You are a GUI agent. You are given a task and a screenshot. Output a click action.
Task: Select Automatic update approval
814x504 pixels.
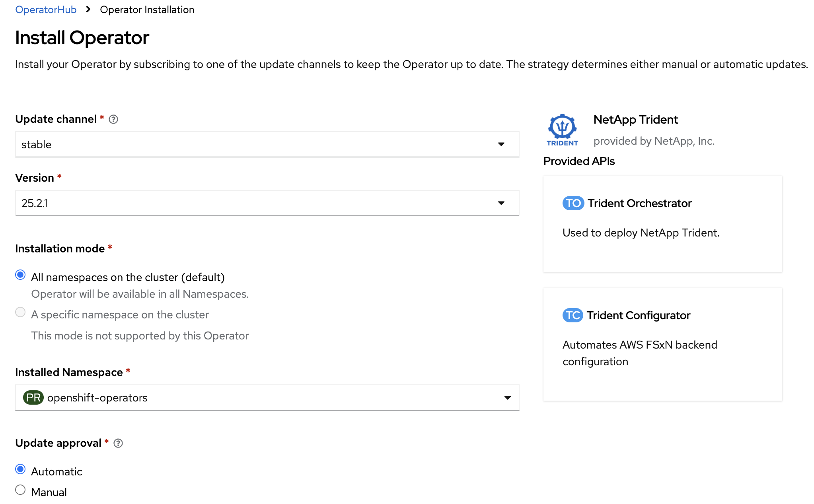pos(20,469)
